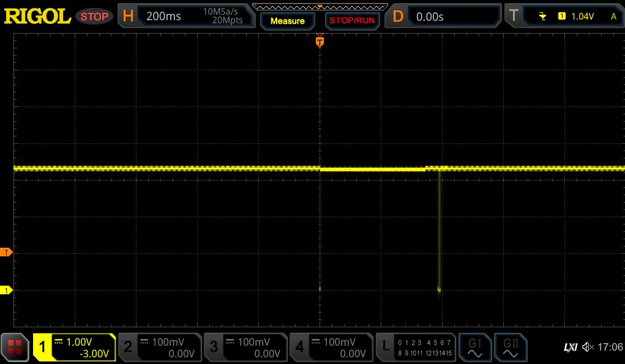Toggle channel 1 label
This screenshot has width=625, height=364.
coord(42,347)
